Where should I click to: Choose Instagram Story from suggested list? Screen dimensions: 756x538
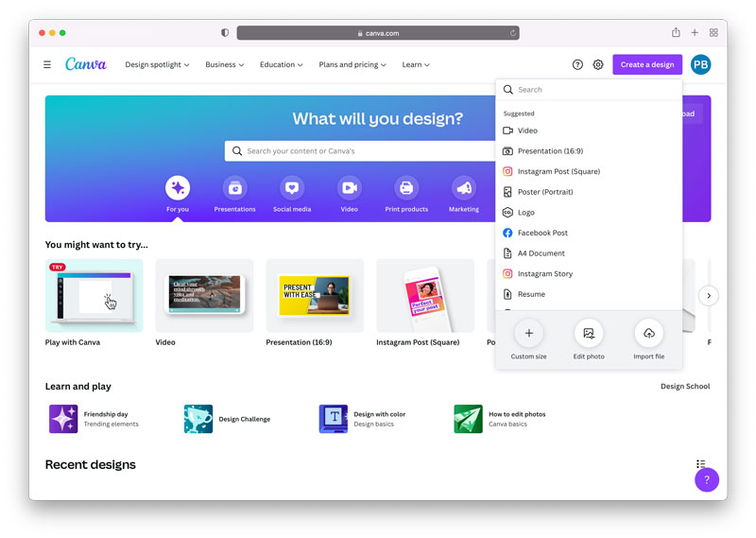(589, 273)
